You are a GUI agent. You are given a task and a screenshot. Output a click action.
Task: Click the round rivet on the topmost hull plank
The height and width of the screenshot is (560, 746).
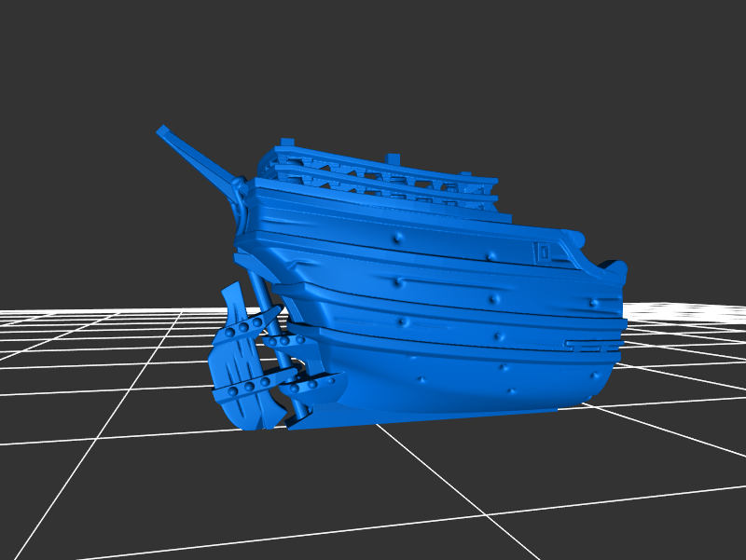tap(399, 239)
